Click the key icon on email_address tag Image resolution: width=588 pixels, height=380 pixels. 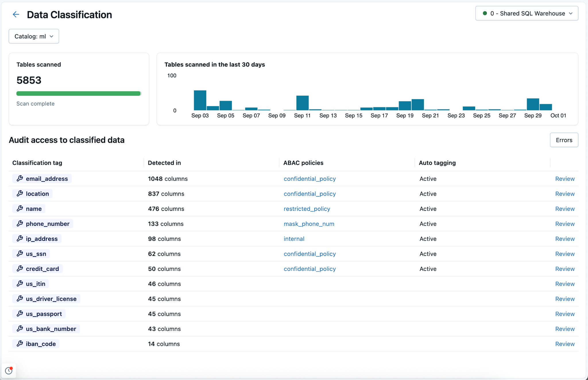tap(20, 178)
